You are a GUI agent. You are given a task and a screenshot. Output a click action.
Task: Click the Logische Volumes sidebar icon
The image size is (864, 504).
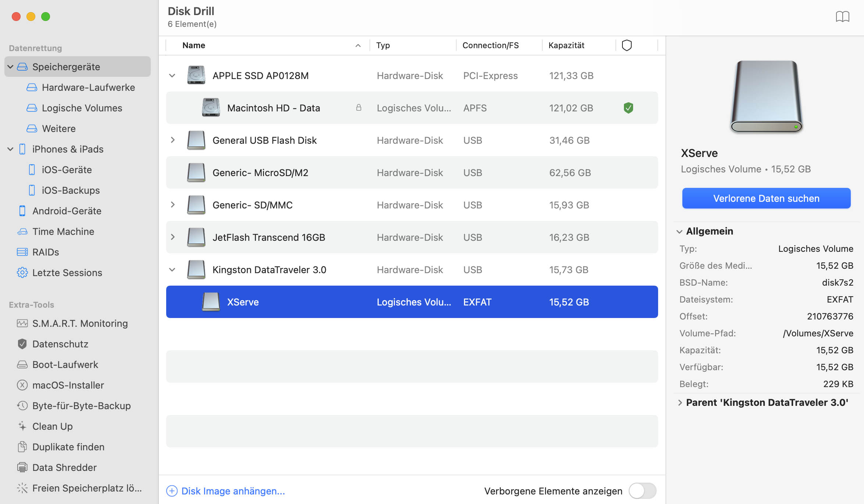point(32,108)
